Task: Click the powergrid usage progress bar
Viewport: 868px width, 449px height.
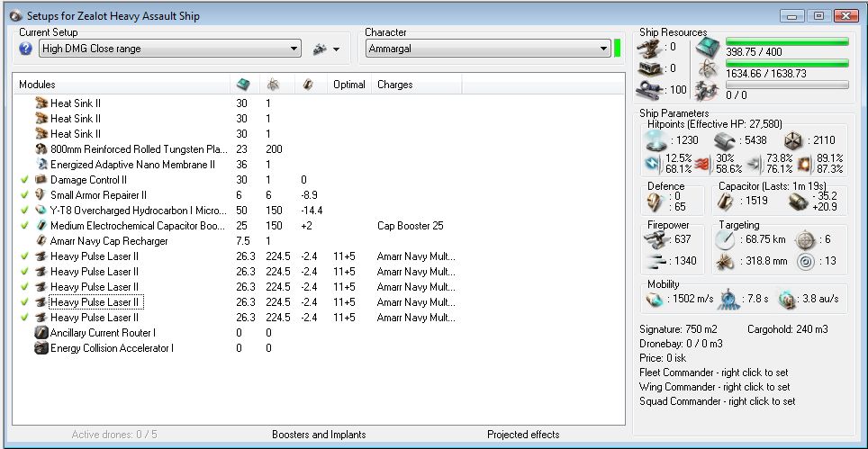Action: point(787,63)
